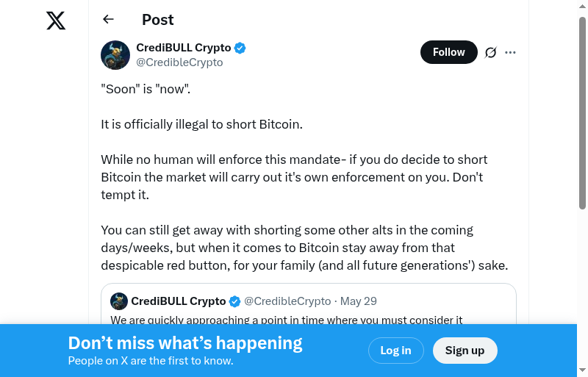Screen dimensions: 588x377
Task: Click the scrollbar up arrow
Action: [x=583, y=6]
